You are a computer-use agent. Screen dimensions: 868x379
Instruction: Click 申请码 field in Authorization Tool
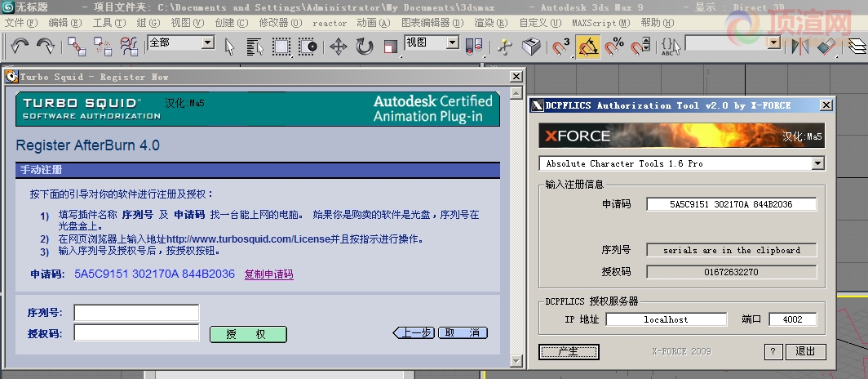pos(731,204)
